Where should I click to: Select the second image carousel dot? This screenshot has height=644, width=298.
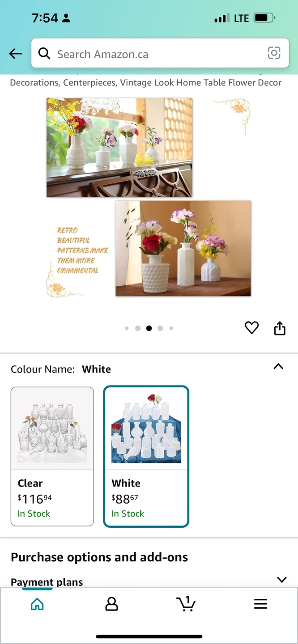138,328
